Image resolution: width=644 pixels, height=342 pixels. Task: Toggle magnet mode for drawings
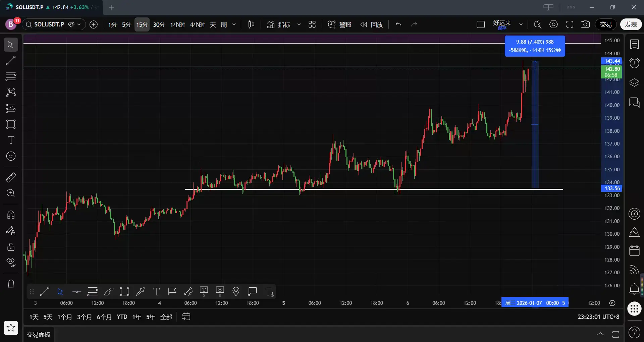tap(11, 215)
